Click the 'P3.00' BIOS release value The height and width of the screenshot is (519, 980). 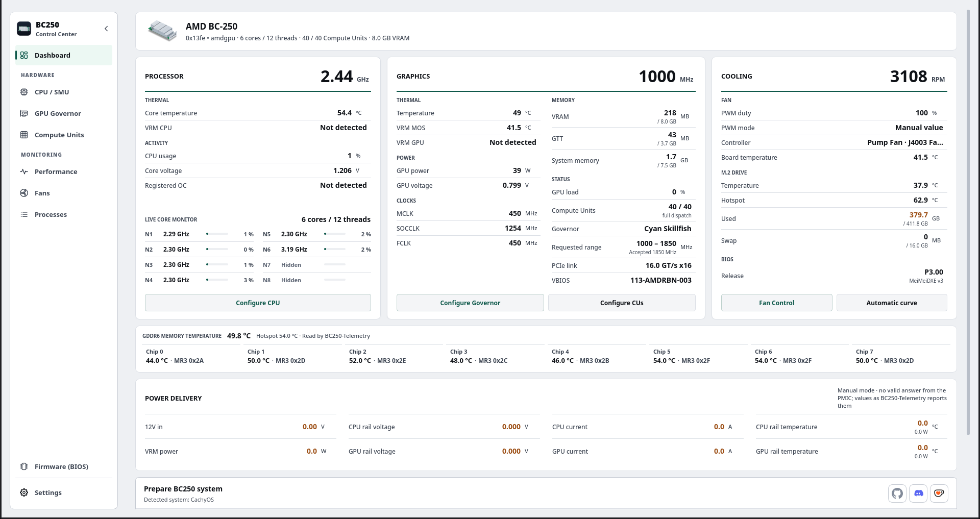(x=934, y=272)
